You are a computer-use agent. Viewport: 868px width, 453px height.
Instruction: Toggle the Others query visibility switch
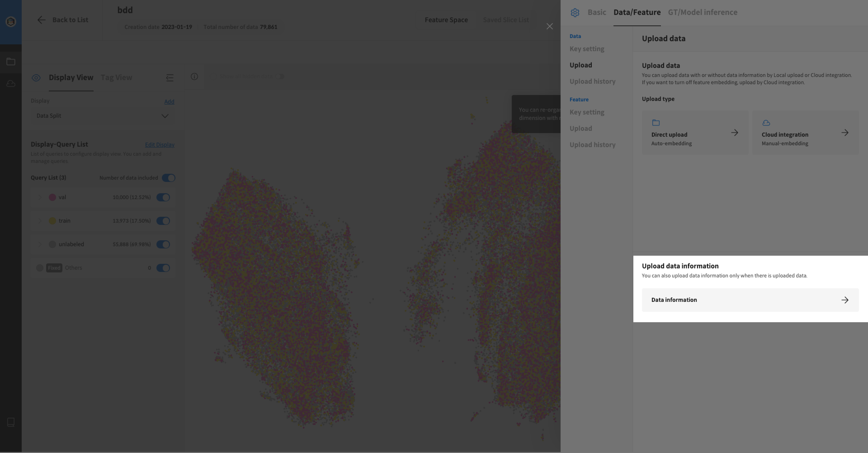coord(163,268)
